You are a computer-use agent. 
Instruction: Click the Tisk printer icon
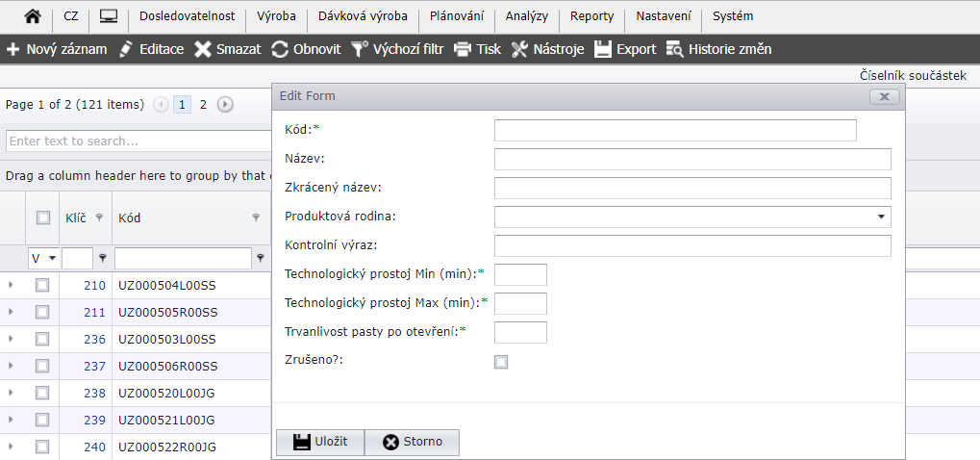463,49
